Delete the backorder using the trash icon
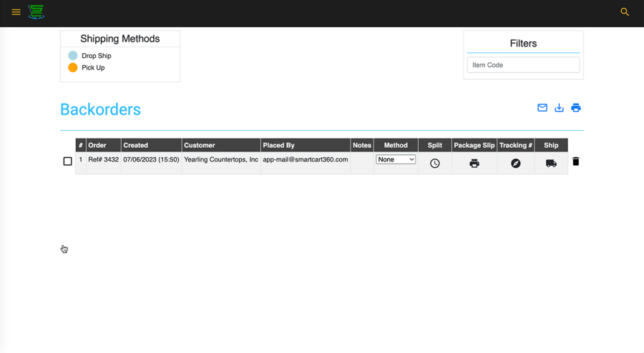 [x=576, y=161]
